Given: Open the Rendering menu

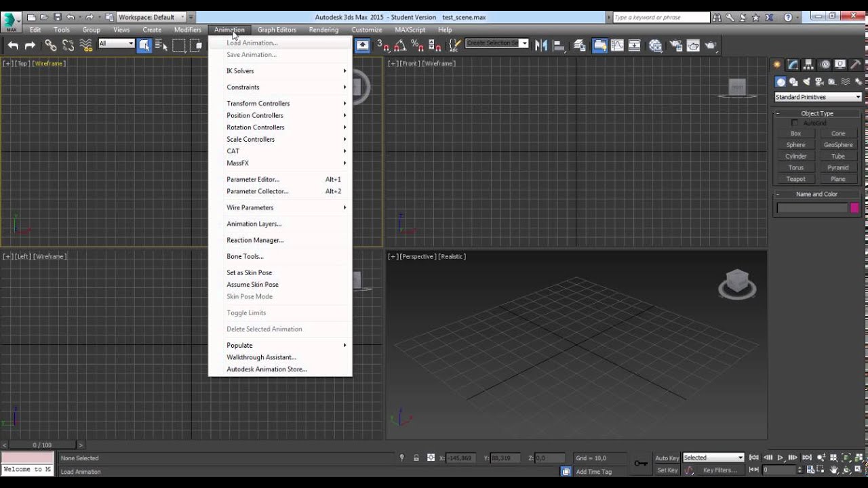Looking at the screenshot, I should point(323,30).
